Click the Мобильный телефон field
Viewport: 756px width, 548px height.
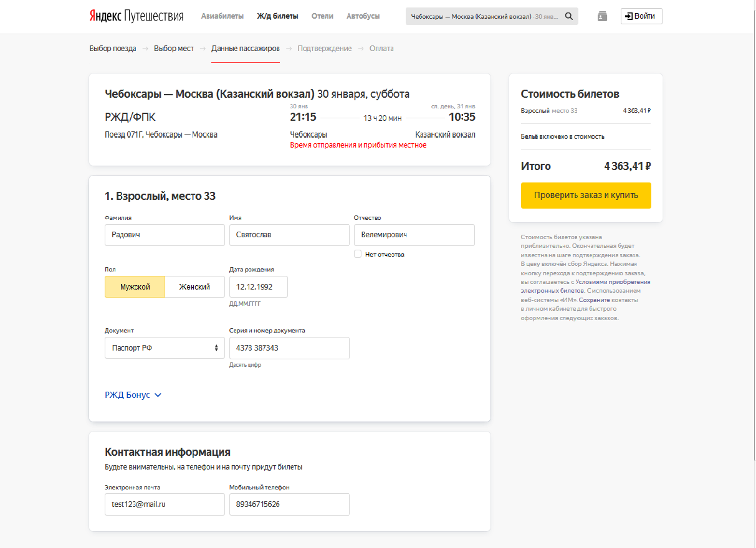coord(289,504)
